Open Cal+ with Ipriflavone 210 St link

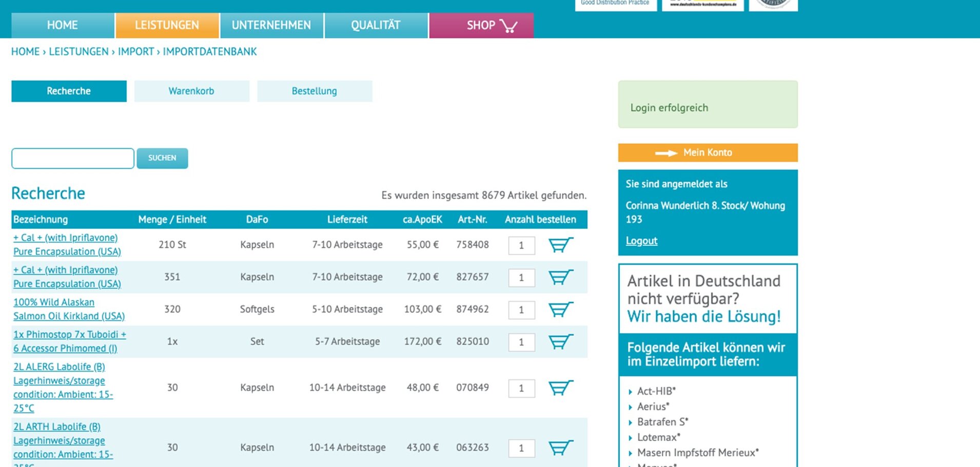coord(67,245)
